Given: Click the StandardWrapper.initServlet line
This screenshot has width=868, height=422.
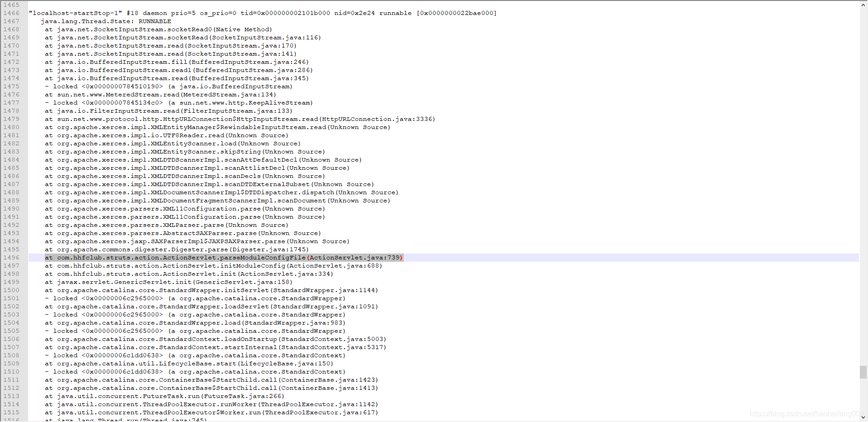Looking at the screenshot, I should [x=212, y=290].
